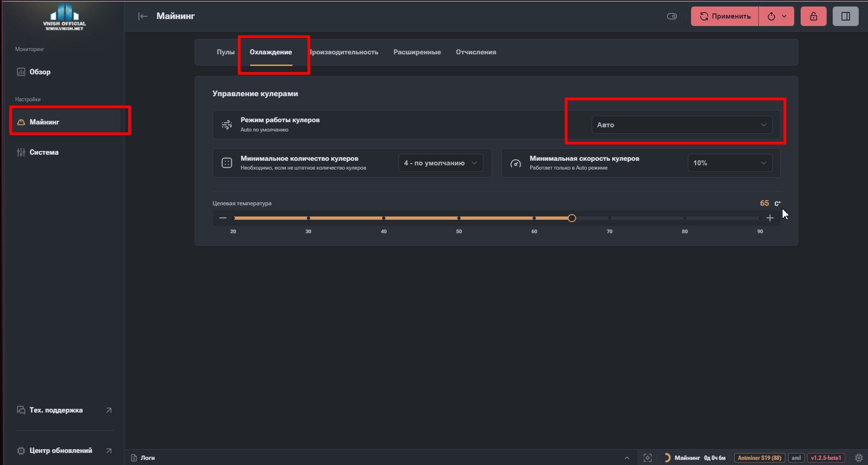Viewport: 868px width, 465px height.
Task: Click the chip icon in the bottom right
Action: [859, 458]
